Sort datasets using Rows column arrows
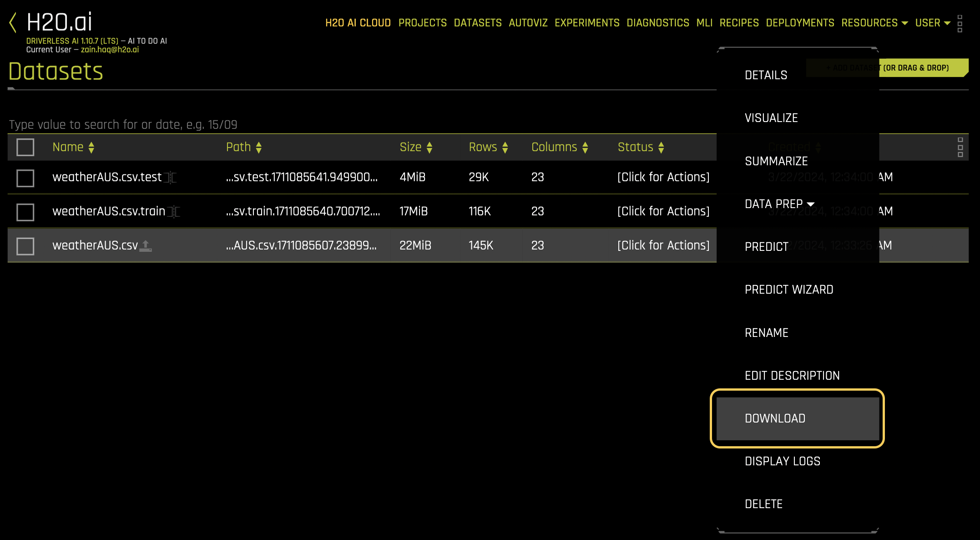This screenshot has height=540, width=980. 505,147
